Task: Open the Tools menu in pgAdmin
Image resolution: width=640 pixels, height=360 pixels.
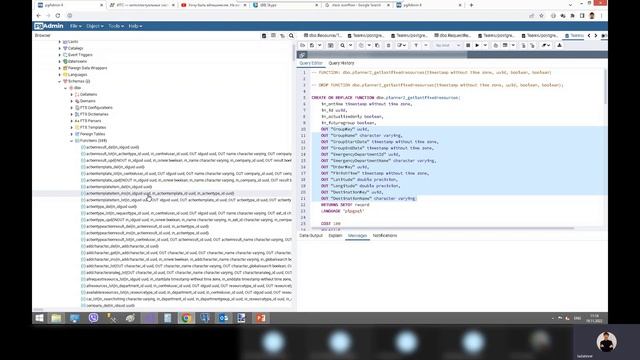Action: coord(116,26)
